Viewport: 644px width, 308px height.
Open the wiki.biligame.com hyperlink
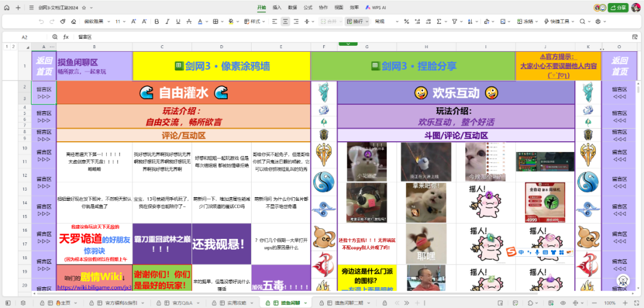coord(94,288)
